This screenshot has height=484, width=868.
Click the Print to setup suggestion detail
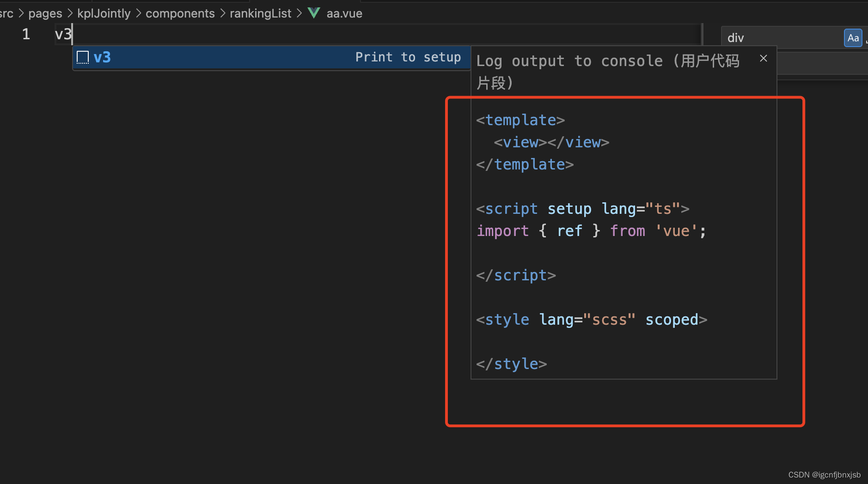coord(408,57)
